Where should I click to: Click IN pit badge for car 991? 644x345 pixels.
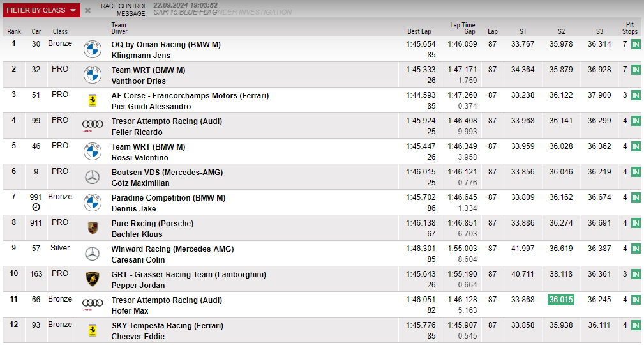click(x=636, y=197)
